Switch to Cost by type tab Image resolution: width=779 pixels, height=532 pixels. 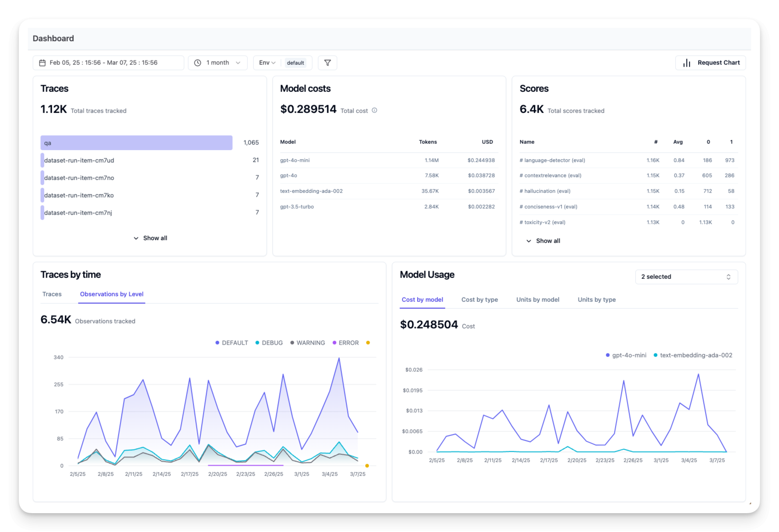pyautogui.click(x=480, y=300)
